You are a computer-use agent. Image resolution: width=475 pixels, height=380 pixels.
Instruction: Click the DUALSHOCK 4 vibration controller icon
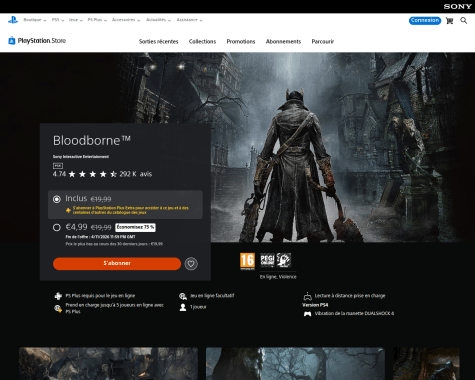pyautogui.click(x=307, y=314)
